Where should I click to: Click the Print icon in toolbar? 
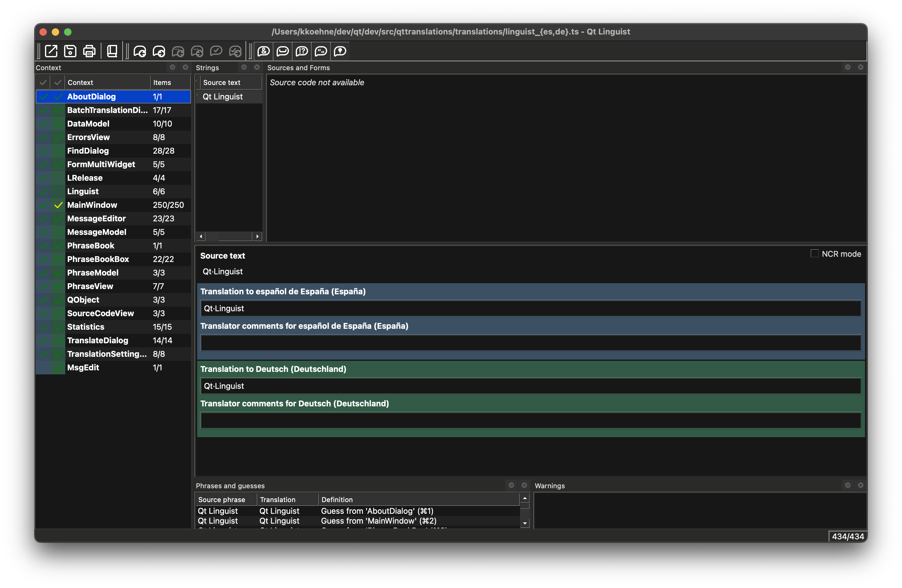89,51
